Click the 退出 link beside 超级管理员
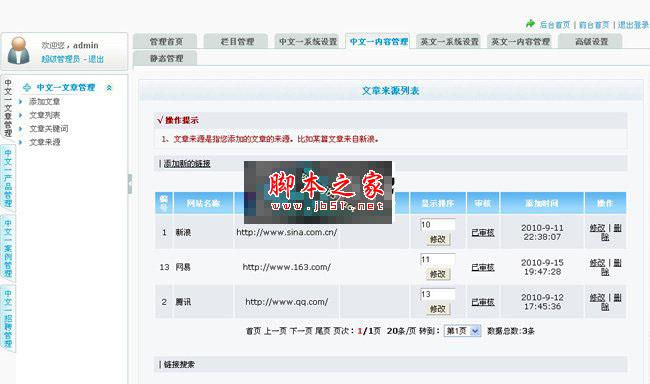 pos(96,59)
